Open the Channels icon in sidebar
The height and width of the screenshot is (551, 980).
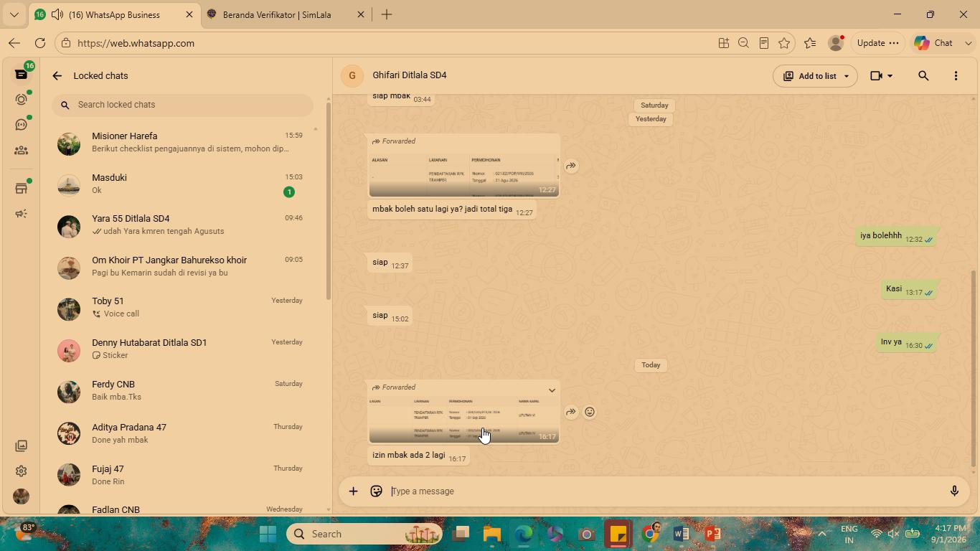pos(21,125)
